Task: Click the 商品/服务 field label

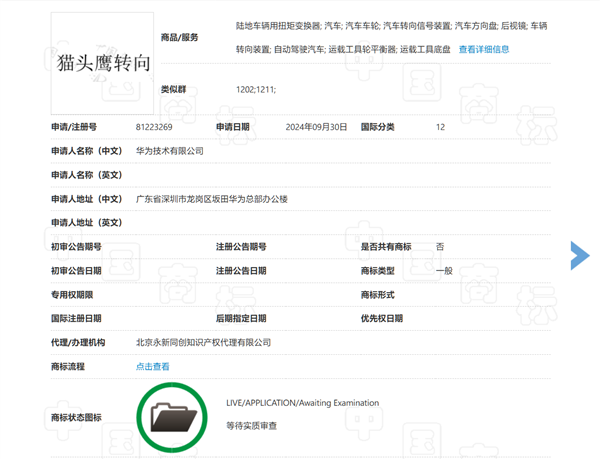Action: [x=180, y=37]
